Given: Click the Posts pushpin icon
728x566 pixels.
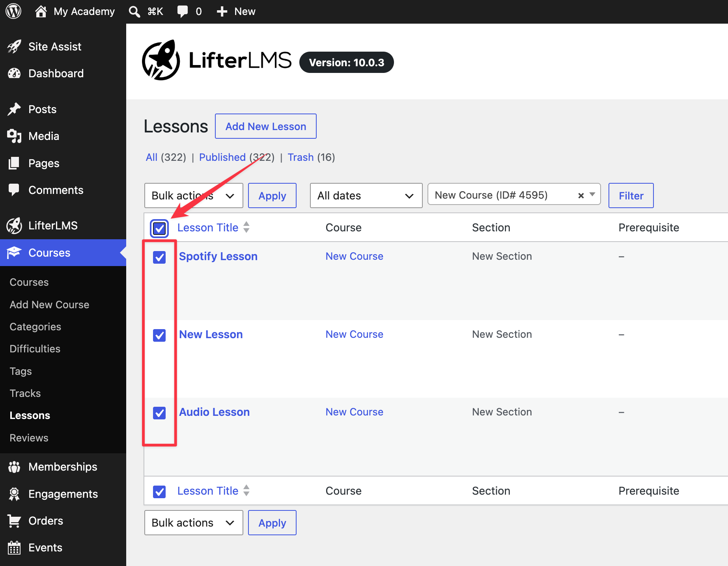Looking at the screenshot, I should point(14,109).
